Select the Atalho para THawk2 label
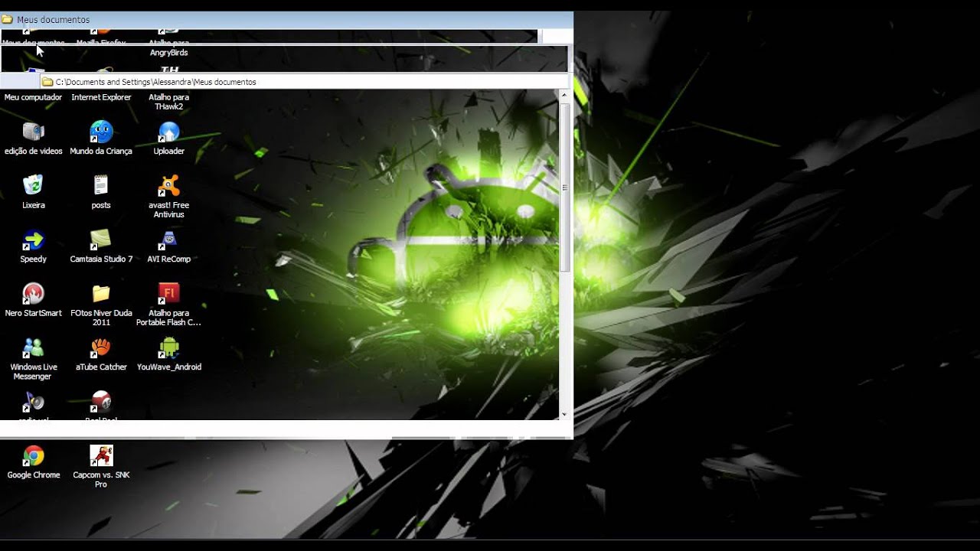The width and height of the screenshot is (980, 551). 168,102
